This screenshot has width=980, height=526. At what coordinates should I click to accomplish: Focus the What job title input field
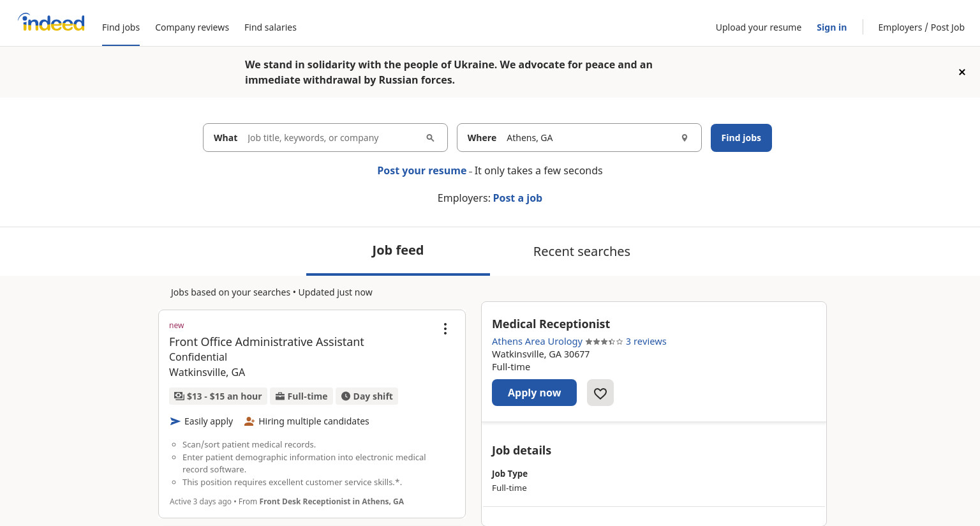point(325,138)
